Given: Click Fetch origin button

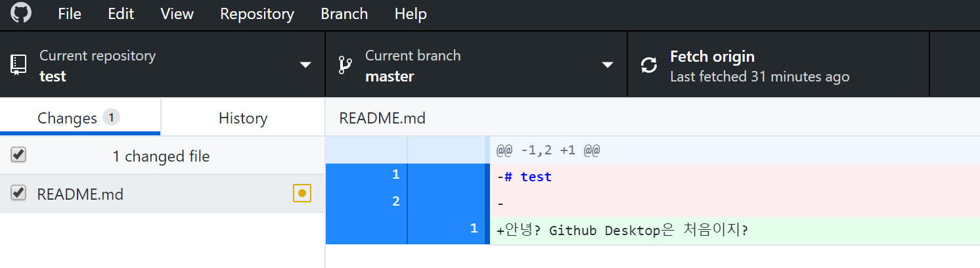Looking at the screenshot, I should tap(778, 65).
